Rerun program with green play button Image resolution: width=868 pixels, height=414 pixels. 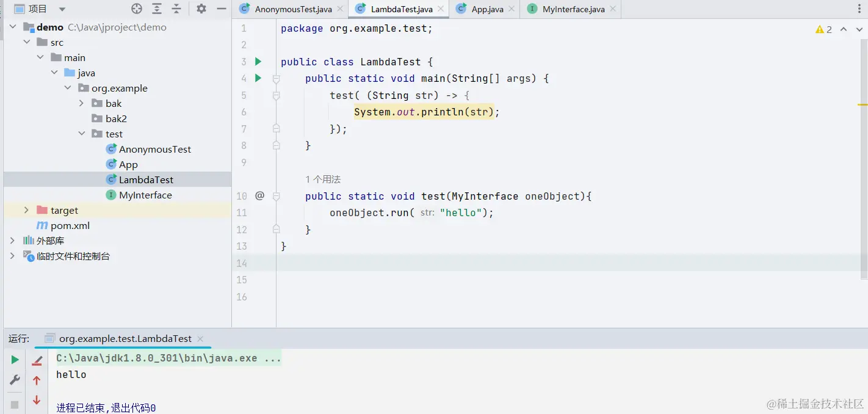click(15, 360)
